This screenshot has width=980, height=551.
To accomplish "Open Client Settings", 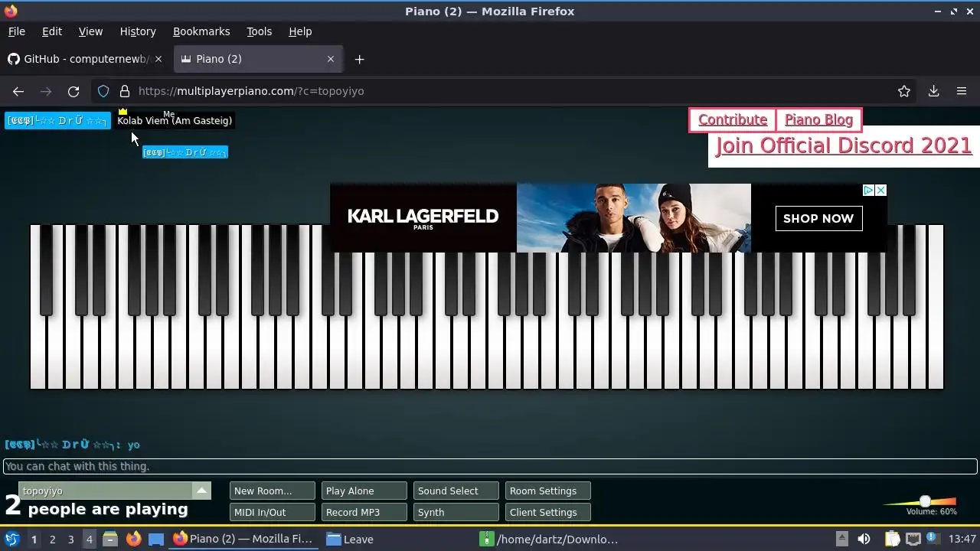I will pyautogui.click(x=547, y=512).
